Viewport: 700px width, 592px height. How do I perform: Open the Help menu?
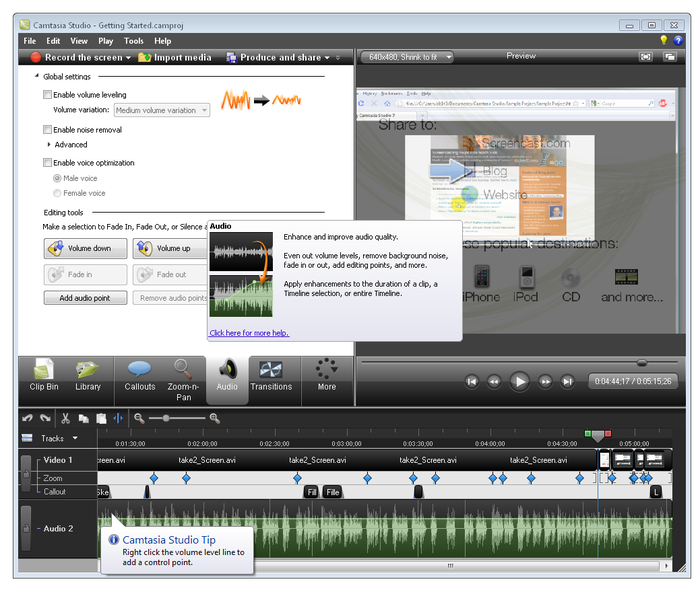tap(162, 41)
